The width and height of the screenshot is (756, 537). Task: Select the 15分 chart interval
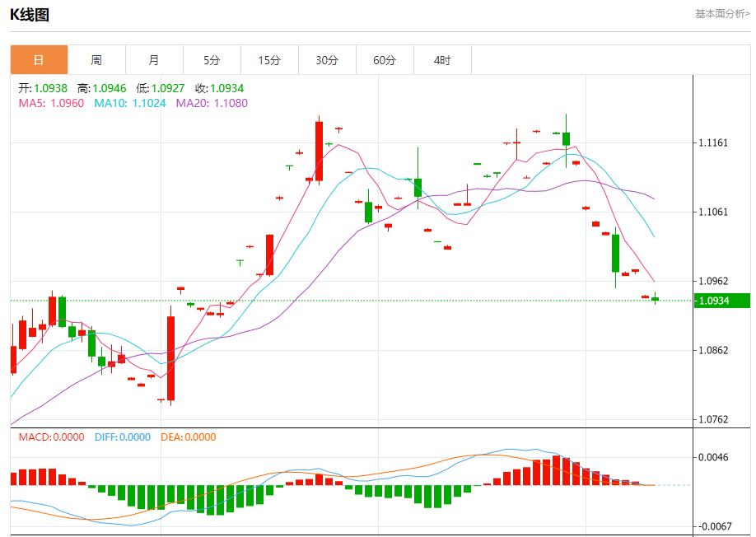[268, 59]
